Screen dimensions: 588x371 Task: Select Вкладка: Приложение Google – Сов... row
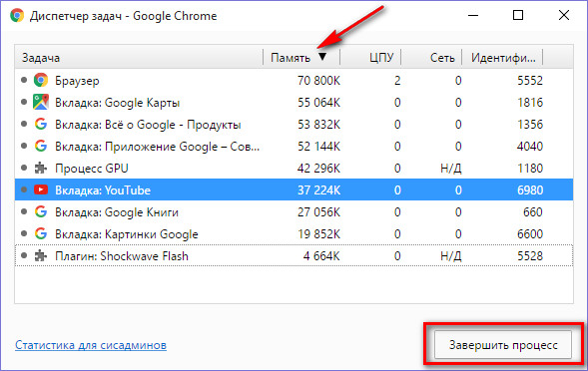coord(294,147)
